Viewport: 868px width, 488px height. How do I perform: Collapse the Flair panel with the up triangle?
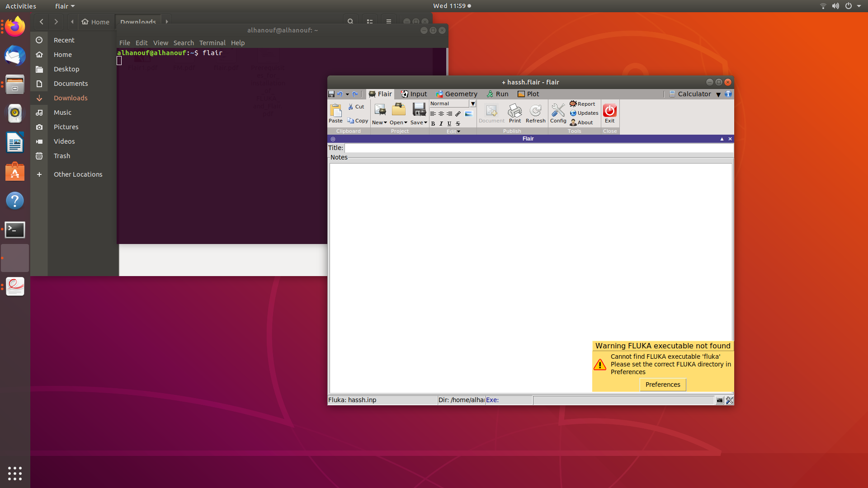722,139
